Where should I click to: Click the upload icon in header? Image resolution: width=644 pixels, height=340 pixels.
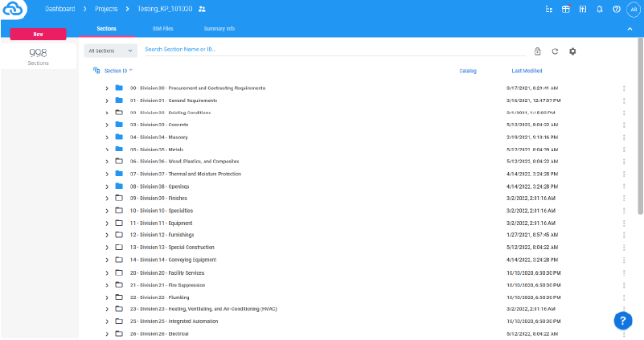(583, 9)
